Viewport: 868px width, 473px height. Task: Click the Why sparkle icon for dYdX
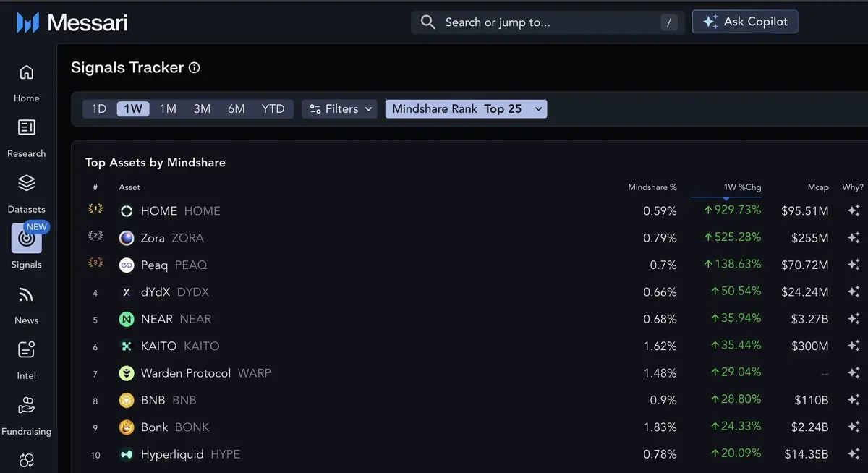[854, 291]
